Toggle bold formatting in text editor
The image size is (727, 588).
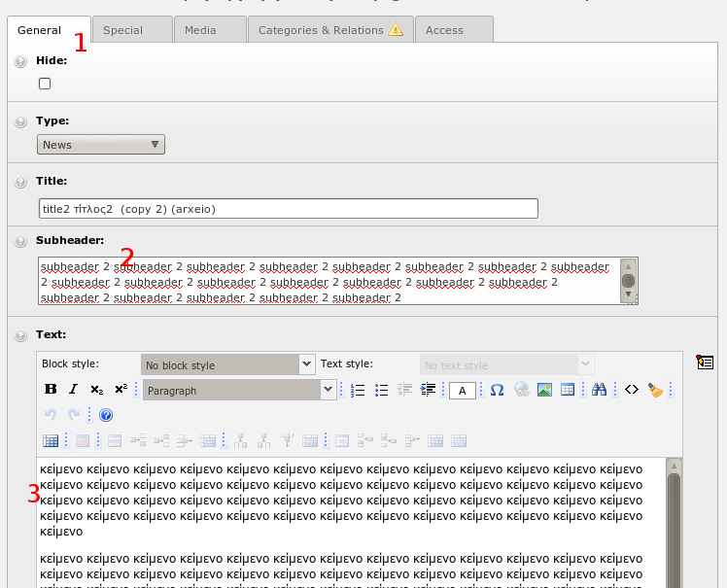point(52,390)
